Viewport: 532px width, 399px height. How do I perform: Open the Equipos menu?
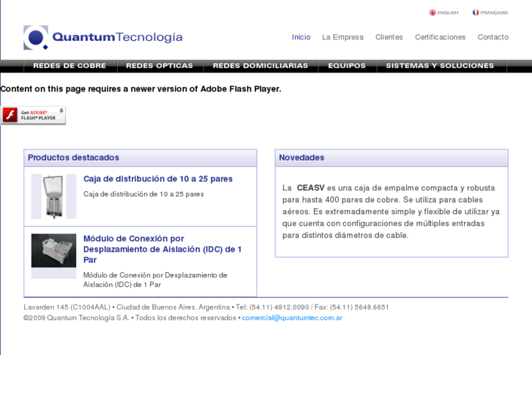347,66
